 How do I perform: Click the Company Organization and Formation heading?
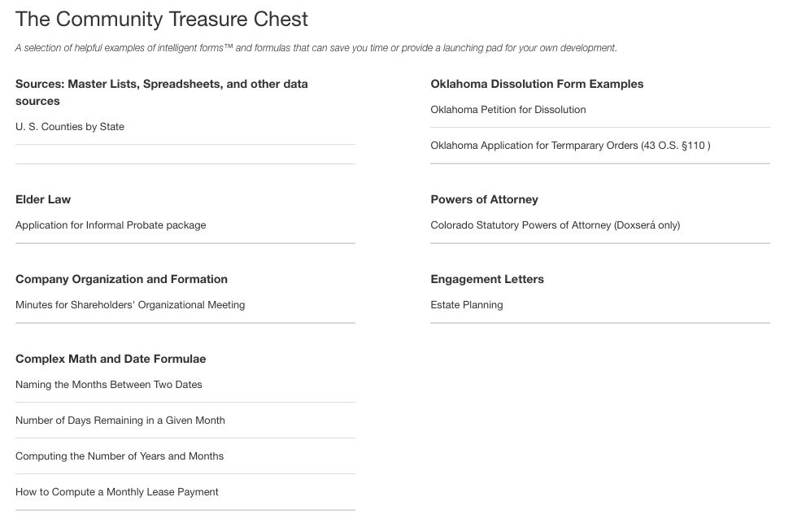tap(121, 279)
